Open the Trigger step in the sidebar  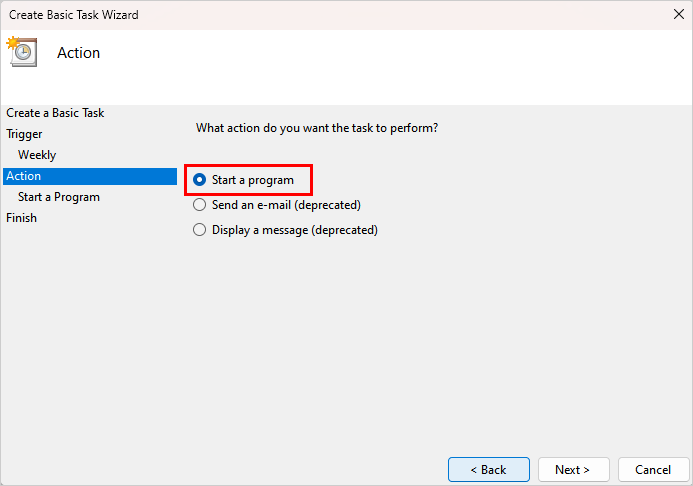tap(24, 134)
